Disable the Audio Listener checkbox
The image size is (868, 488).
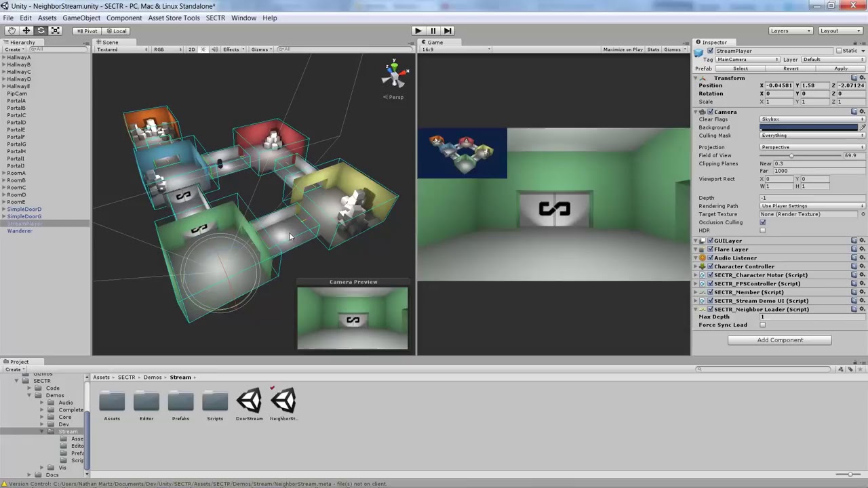point(710,258)
